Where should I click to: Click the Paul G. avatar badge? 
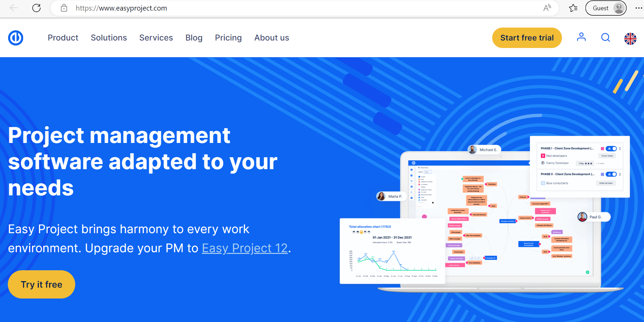click(x=594, y=217)
